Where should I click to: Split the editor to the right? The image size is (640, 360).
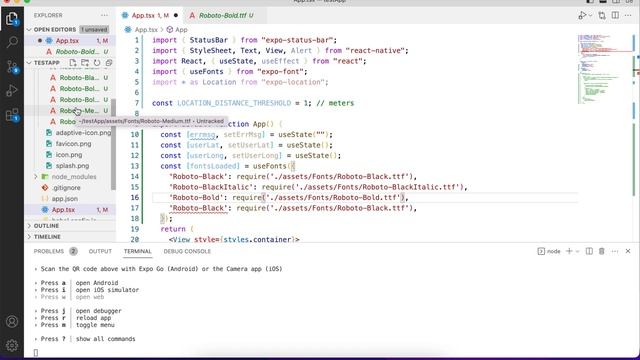click(x=615, y=16)
